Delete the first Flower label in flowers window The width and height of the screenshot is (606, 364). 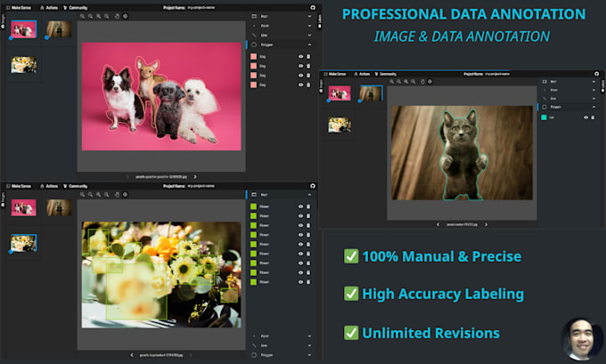[308, 206]
